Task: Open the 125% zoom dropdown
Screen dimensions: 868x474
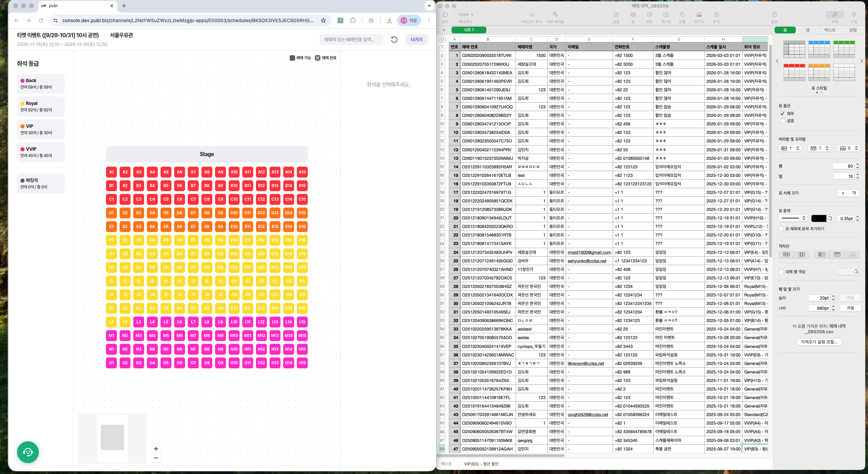Action: (466, 15)
